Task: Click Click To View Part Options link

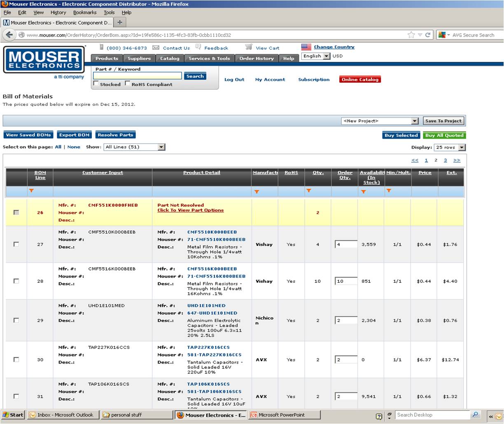Action: point(191,210)
